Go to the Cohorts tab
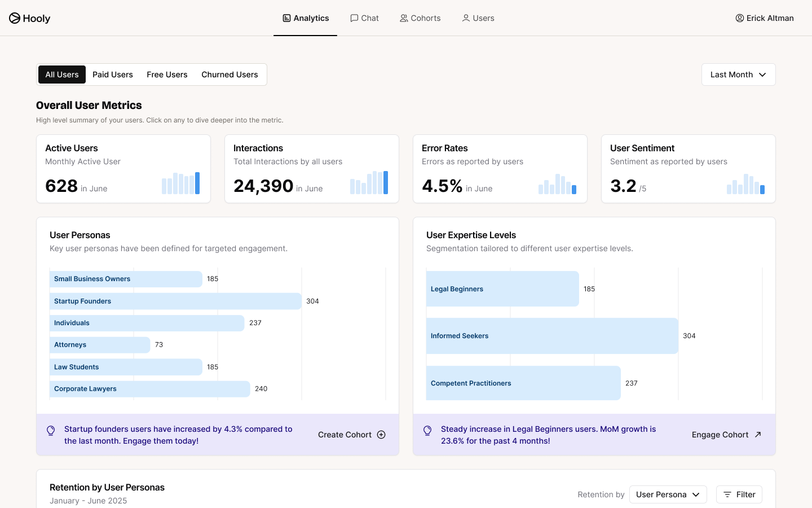812x508 pixels. (x=420, y=18)
